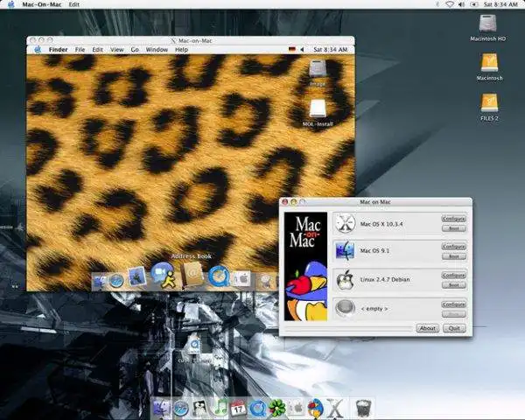This screenshot has height=420, width=525.
Task: Click the Mac OS 9.1 Finder icon
Action: [346, 251]
